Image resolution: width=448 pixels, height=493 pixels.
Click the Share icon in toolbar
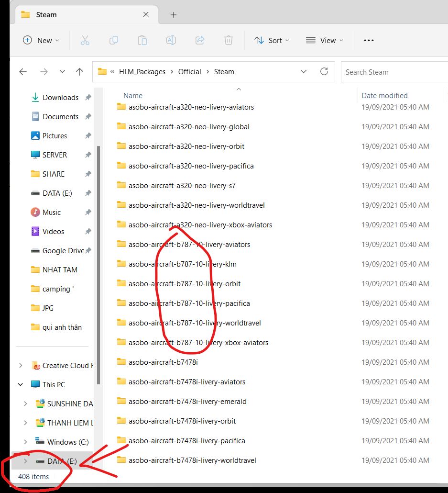(200, 41)
